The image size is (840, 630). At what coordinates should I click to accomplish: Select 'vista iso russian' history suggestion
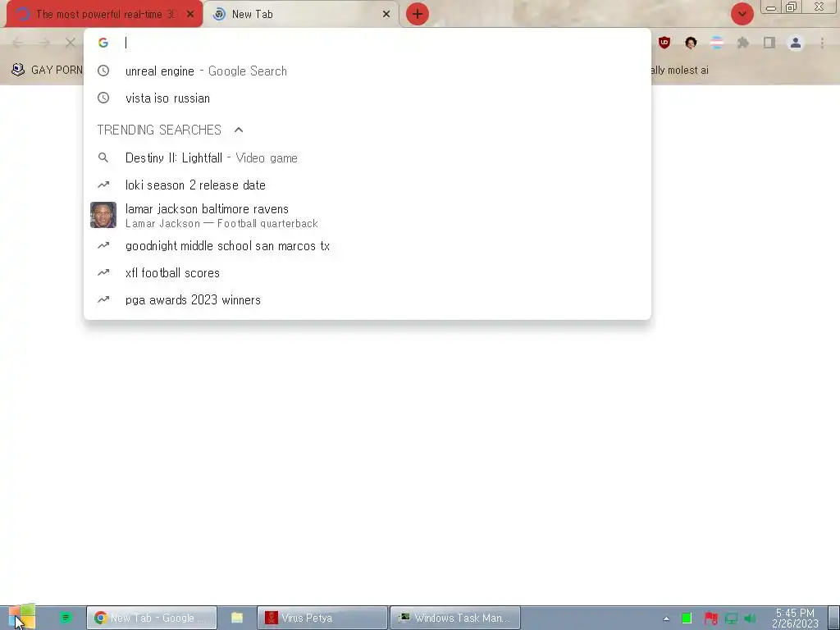367,98
